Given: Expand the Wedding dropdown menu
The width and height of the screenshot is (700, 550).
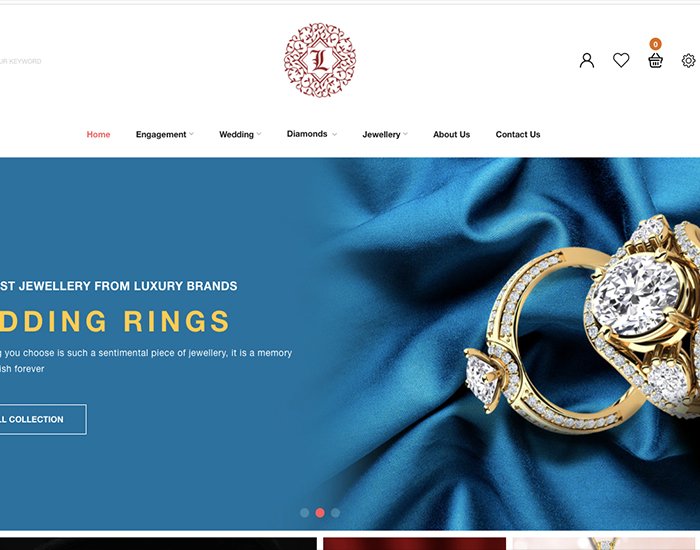Looking at the screenshot, I should tap(240, 134).
